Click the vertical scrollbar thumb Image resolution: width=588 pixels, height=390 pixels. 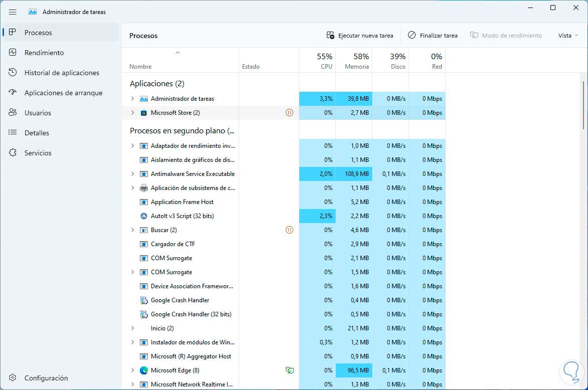click(583, 105)
